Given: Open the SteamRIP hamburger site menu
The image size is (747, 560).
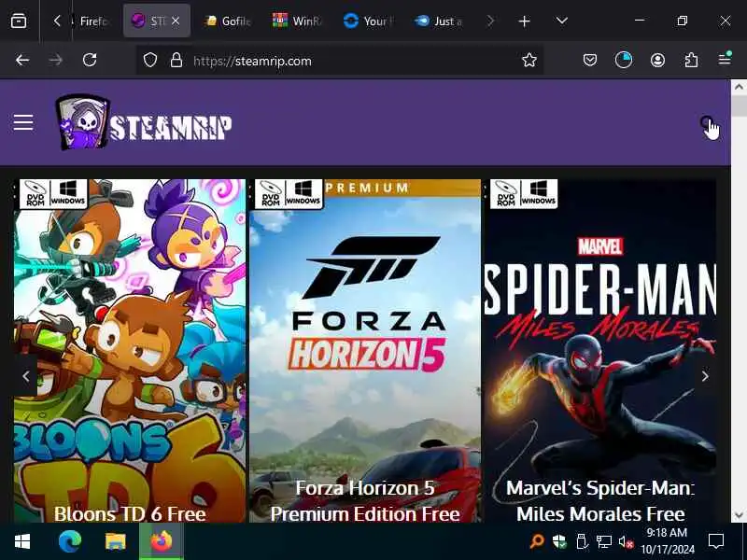Looking at the screenshot, I should click(x=22, y=123).
